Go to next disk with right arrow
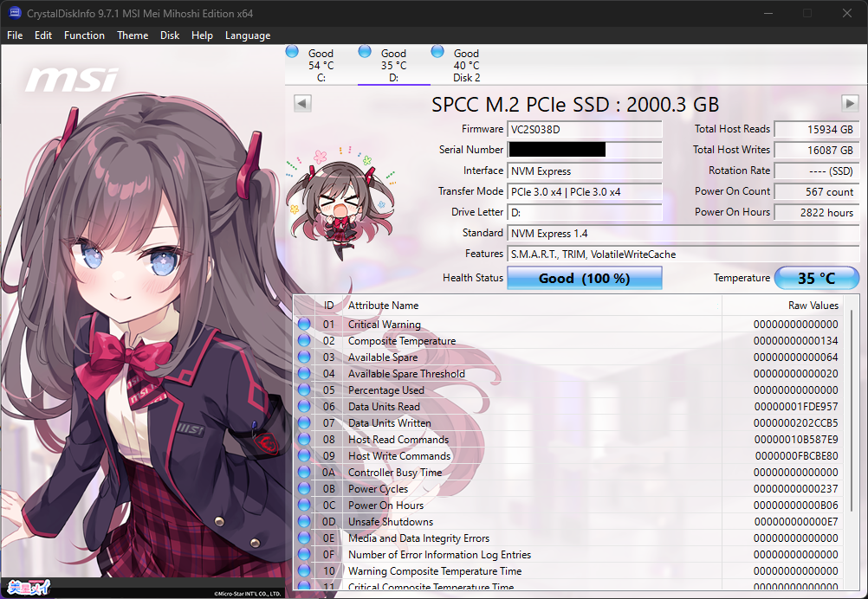This screenshot has height=599, width=868. tap(850, 104)
